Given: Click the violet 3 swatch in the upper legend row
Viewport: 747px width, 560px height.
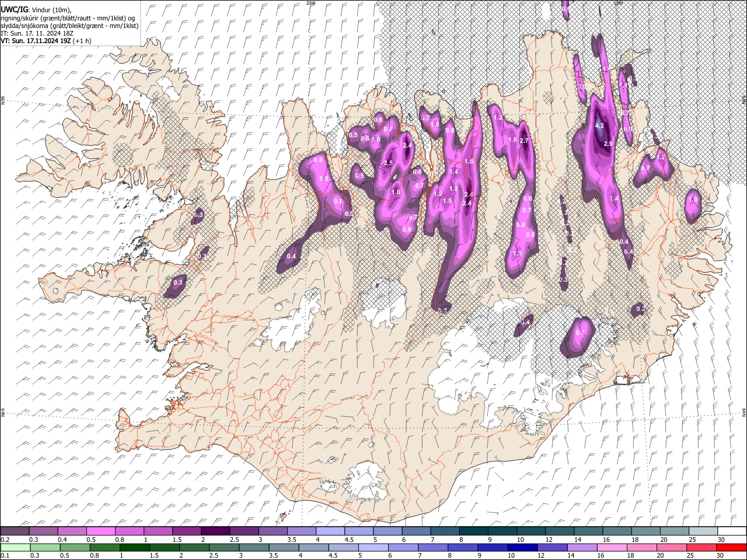Looking at the screenshot, I should tap(273, 531).
